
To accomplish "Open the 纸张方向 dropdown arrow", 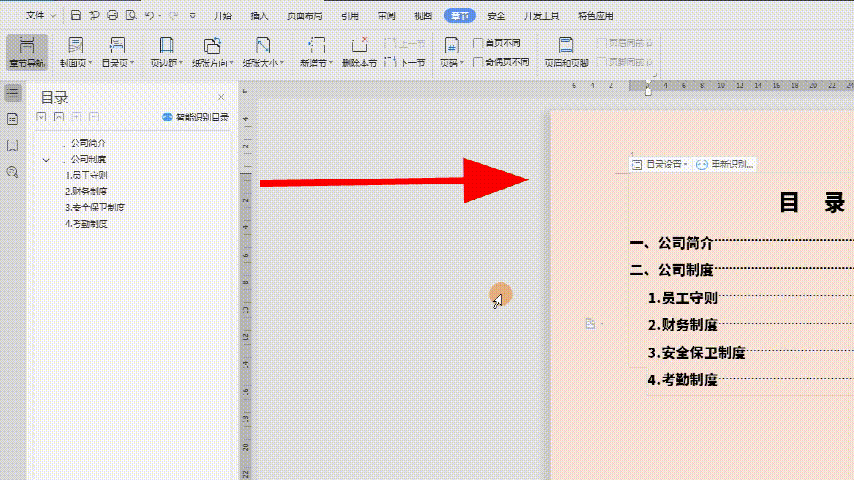I will pos(231,63).
